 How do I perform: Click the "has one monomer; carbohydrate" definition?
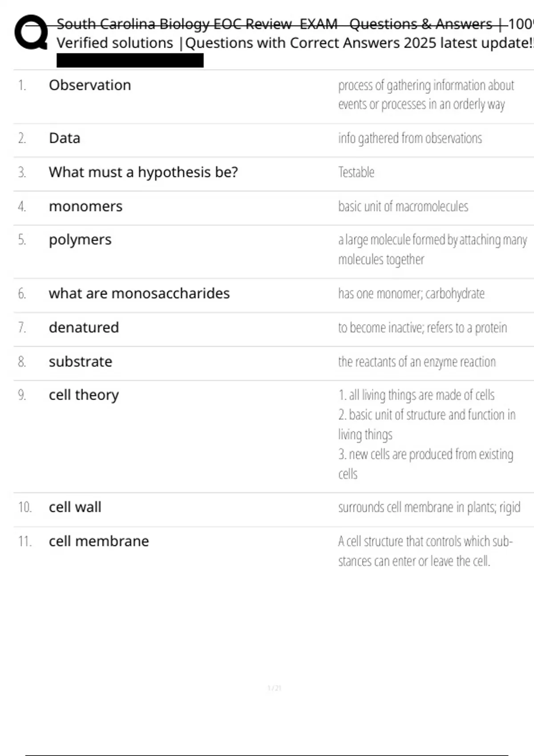(411, 294)
